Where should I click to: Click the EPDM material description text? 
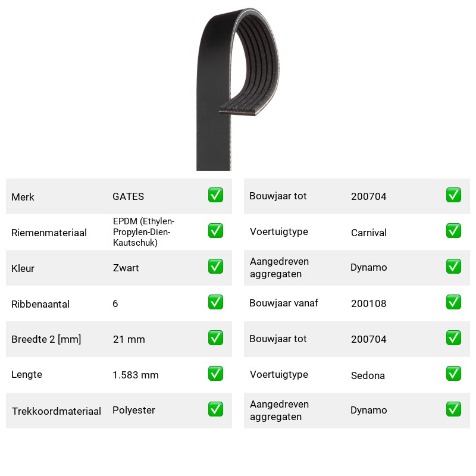click(143, 232)
